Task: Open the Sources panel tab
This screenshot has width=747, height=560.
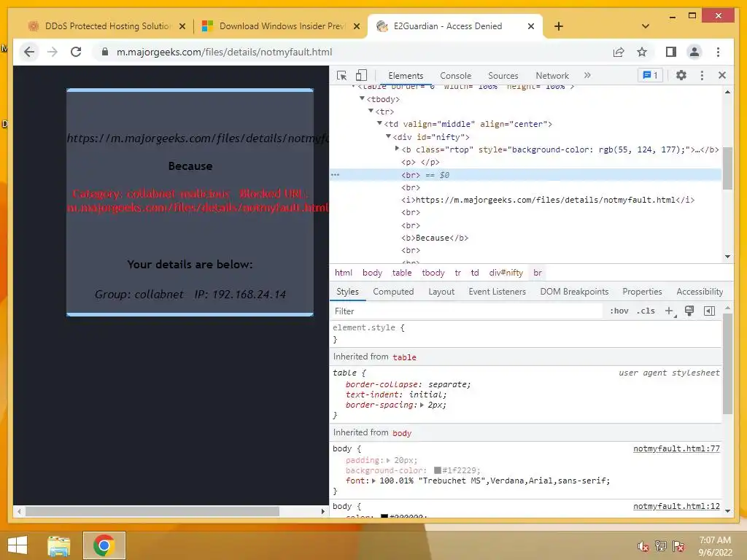Action: click(x=503, y=75)
